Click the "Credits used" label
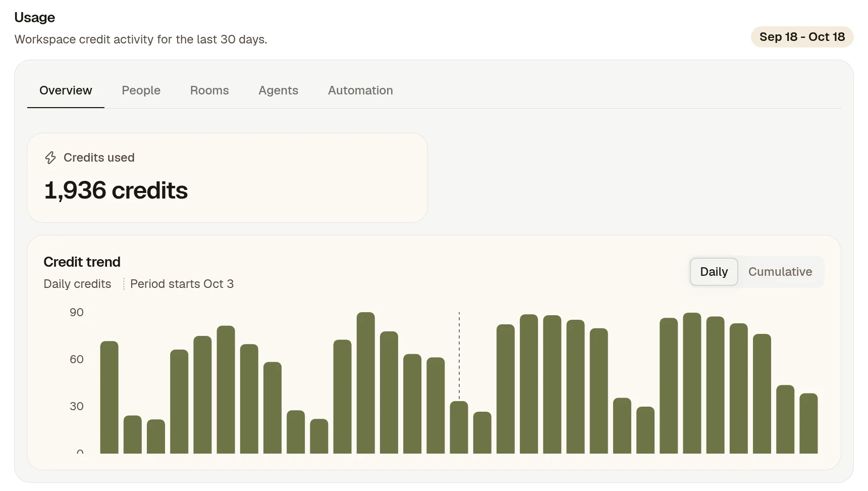 [x=99, y=158]
